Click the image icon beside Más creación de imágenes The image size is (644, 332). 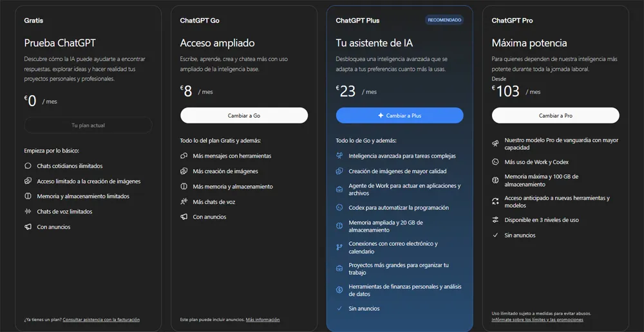[x=184, y=171]
